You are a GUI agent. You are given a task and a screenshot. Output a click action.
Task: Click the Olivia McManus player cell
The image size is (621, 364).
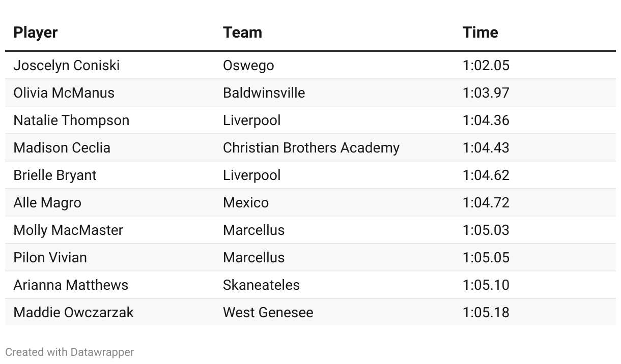[x=64, y=93]
